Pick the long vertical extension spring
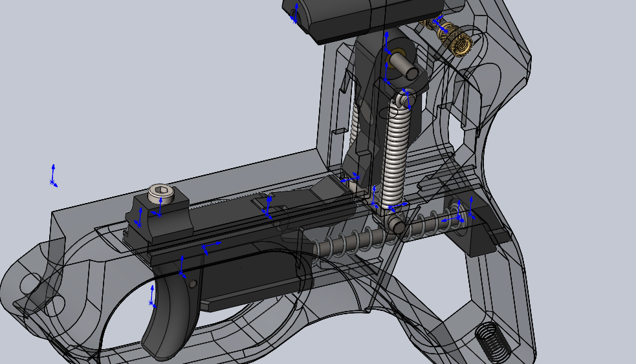The height and width of the screenshot is (364, 636). (397, 155)
